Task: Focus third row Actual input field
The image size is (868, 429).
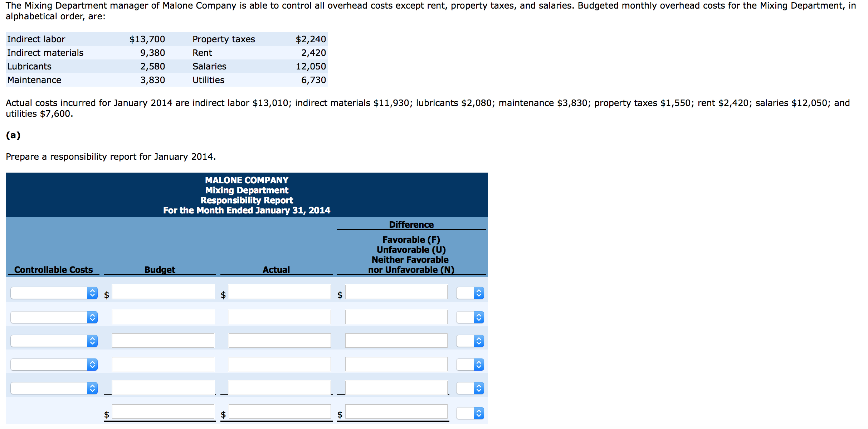Action: tap(279, 341)
